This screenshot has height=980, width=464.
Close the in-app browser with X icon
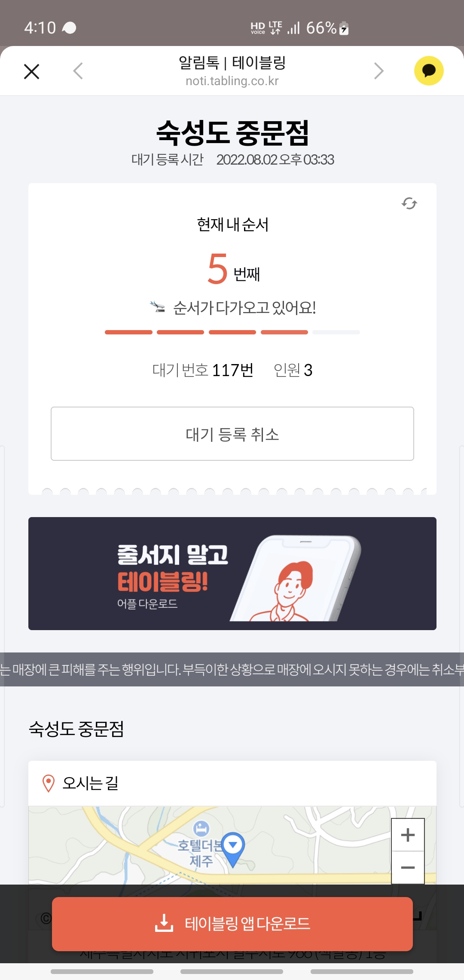click(x=31, y=71)
